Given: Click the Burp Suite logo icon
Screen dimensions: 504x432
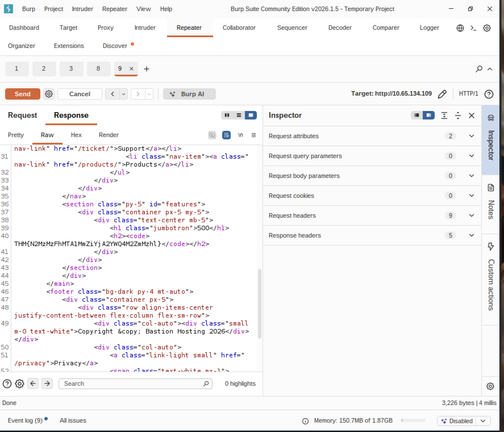Looking at the screenshot, I should [x=8, y=9].
